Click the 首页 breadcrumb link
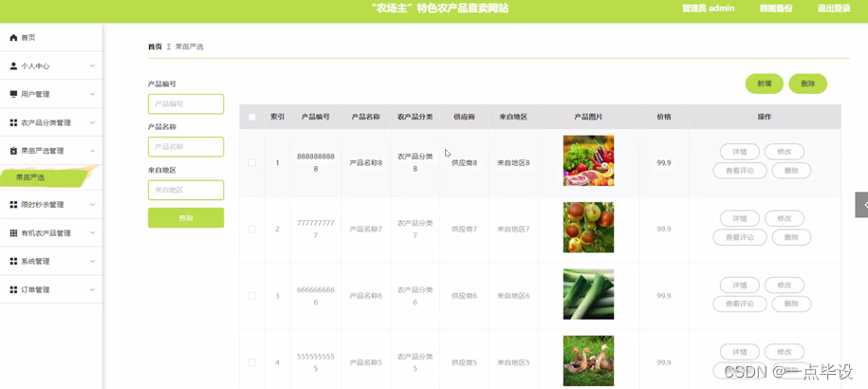The image size is (868, 389). click(155, 47)
